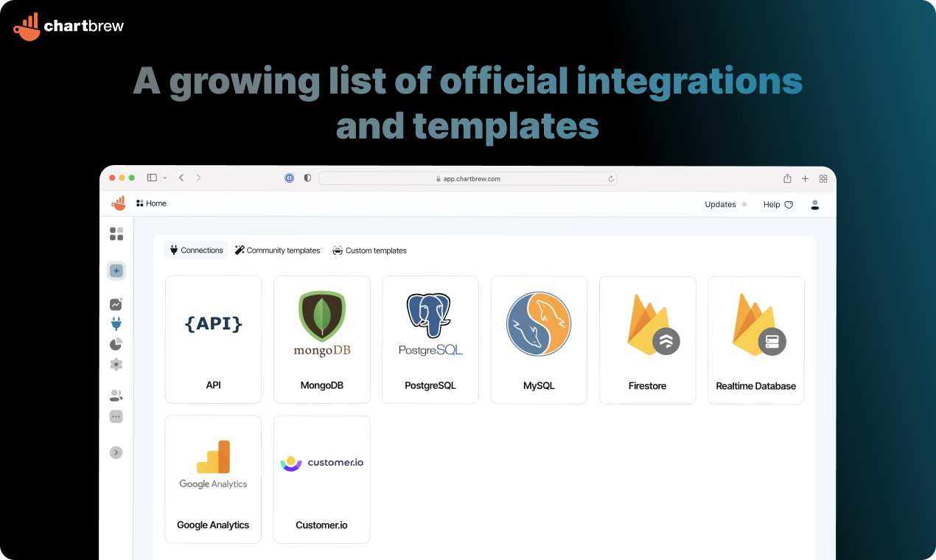This screenshot has width=936, height=560.
Task: Open the browser sidebar dropdown chevron
Action: [x=164, y=178]
